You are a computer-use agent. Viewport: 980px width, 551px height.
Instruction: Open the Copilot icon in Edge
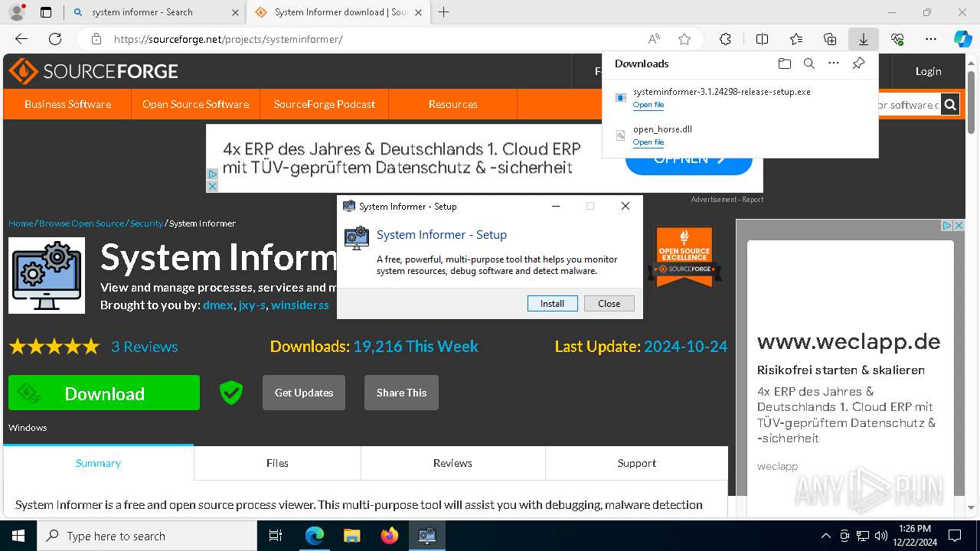coord(962,39)
